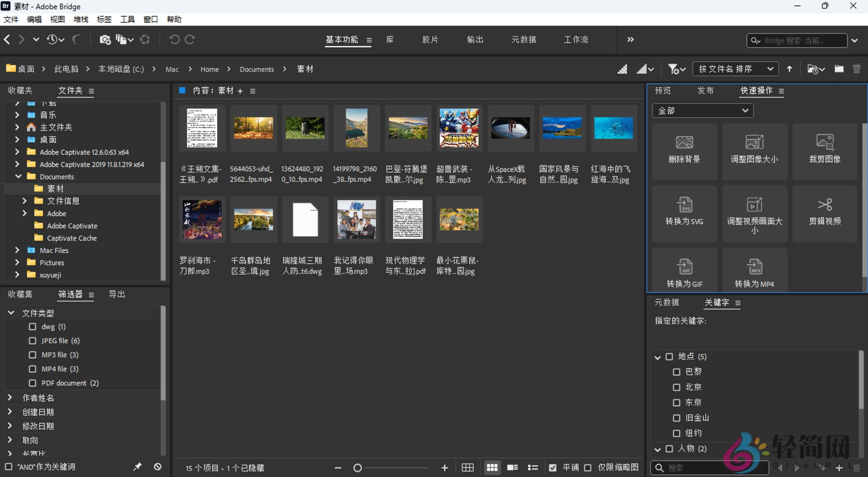Open the 按文件名排序 dropdown
868x477 pixels.
click(x=735, y=69)
